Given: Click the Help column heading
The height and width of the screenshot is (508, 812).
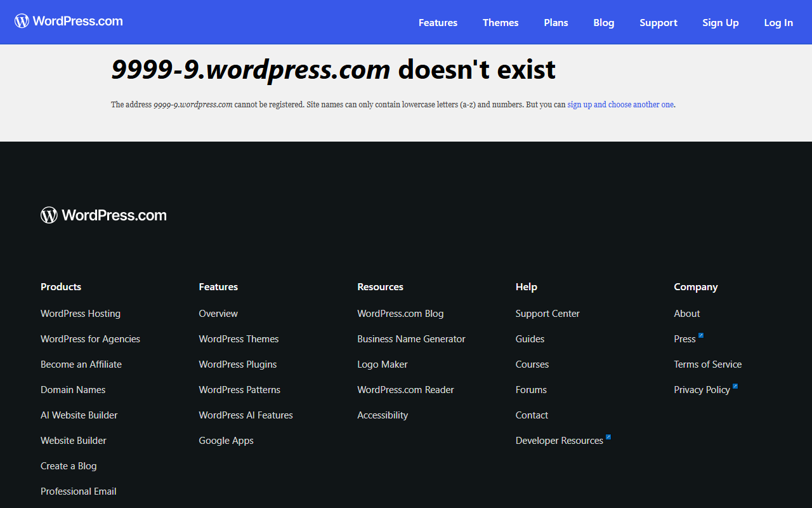Looking at the screenshot, I should click(527, 287).
